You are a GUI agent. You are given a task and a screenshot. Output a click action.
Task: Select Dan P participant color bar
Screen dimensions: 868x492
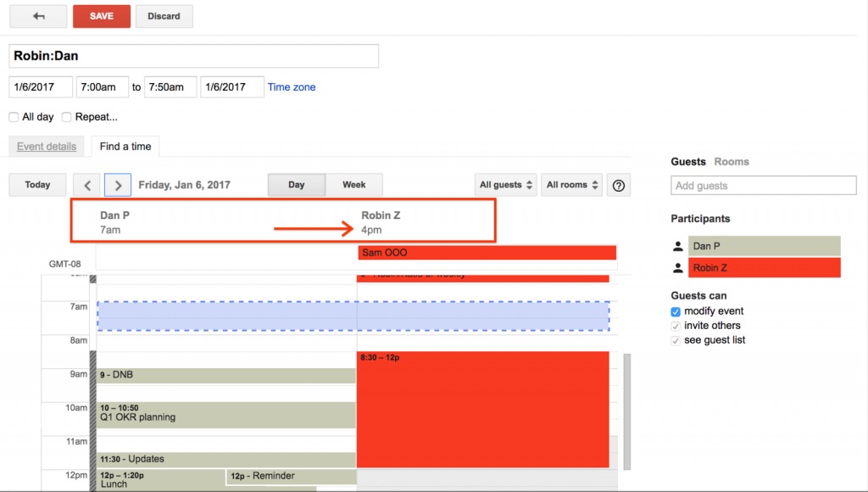[x=764, y=246]
